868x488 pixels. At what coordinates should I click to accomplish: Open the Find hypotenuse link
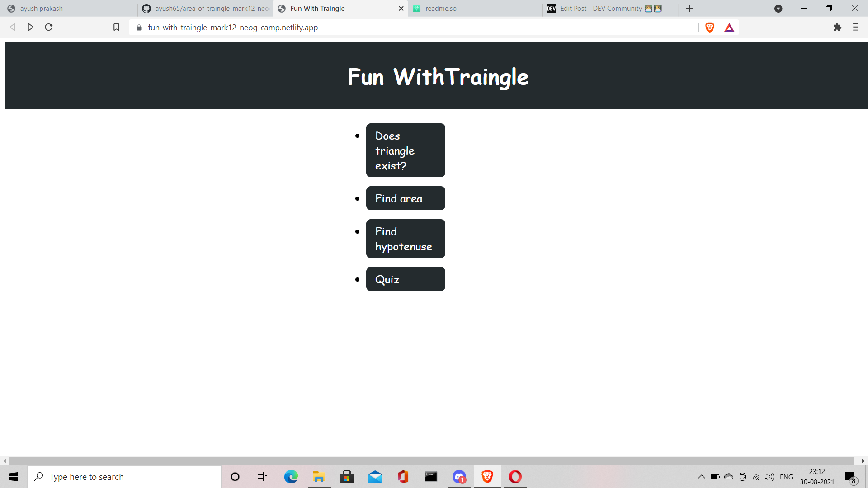pos(406,239)
